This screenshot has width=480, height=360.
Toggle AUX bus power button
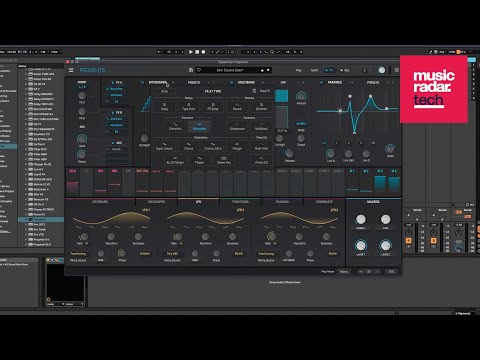click(x=113, y=143)
